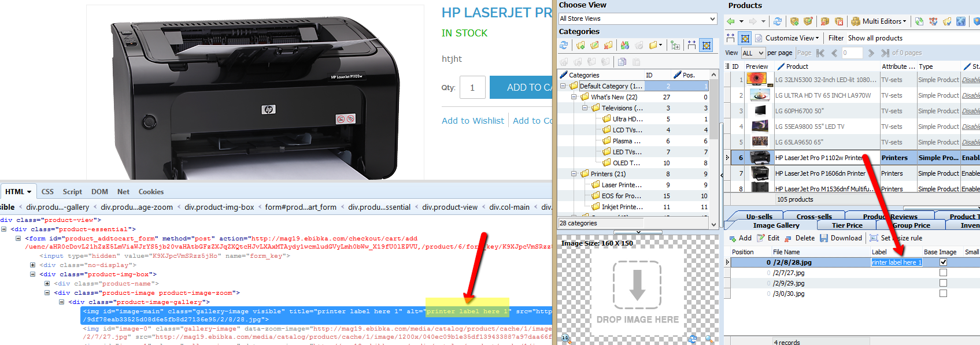Click the add-subcategory tree icon in Categories toolbar
Screen dimensions: 980x345
[x=675, y=45]
